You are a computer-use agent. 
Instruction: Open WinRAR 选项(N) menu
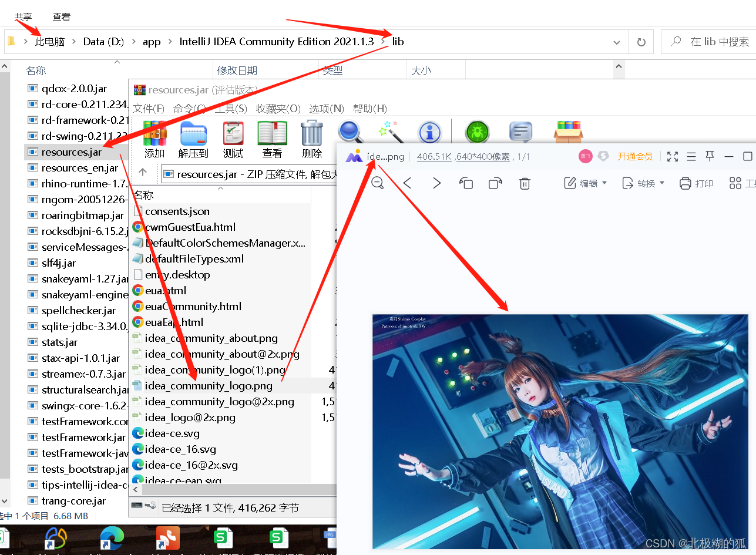(x=327, y=109)
